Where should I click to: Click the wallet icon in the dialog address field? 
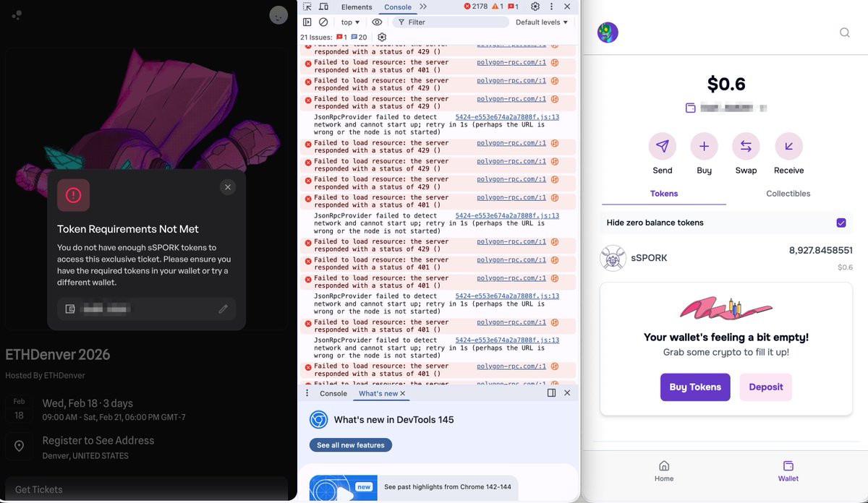coord(70,309)
